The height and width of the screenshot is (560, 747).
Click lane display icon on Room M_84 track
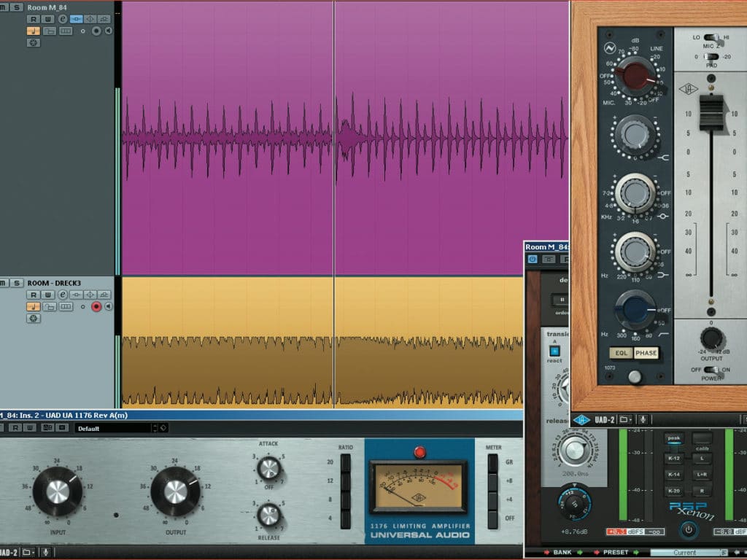coord(66,31)
